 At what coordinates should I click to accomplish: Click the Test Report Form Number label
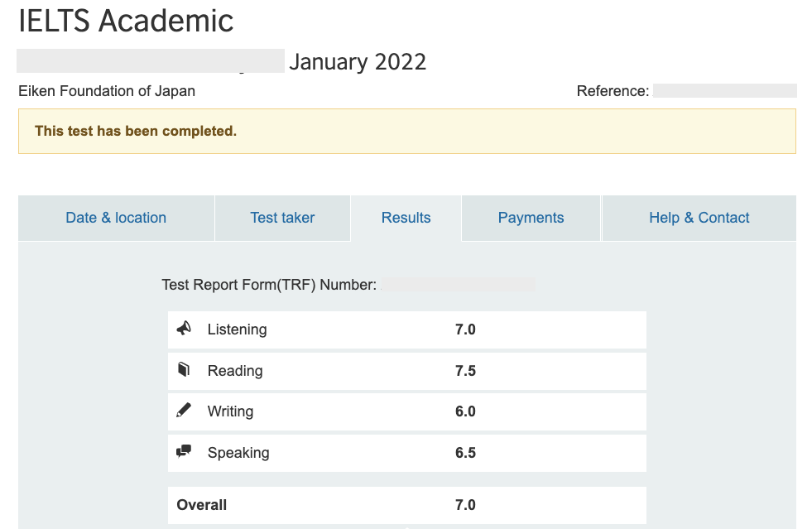click(269, 285)
